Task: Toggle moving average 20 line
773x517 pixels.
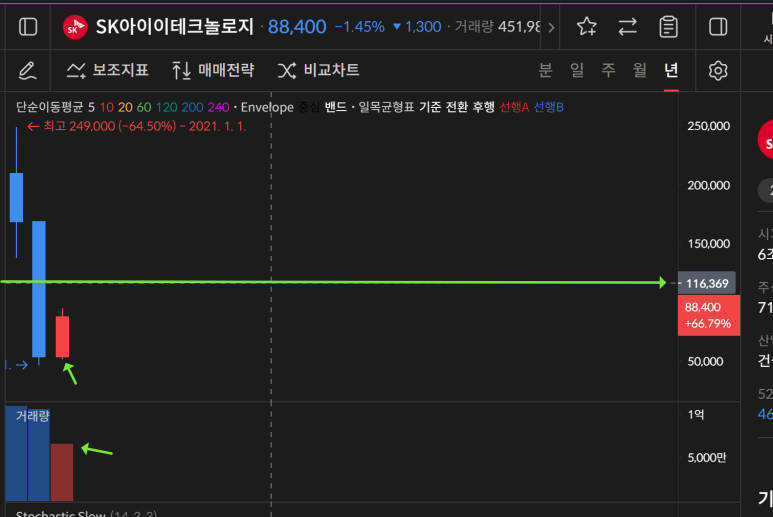Action: (125, 107)
